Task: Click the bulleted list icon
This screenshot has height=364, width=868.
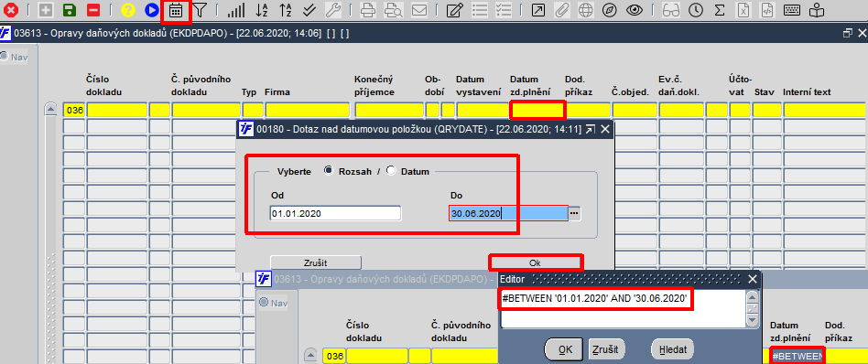Action: coord(480,10)
